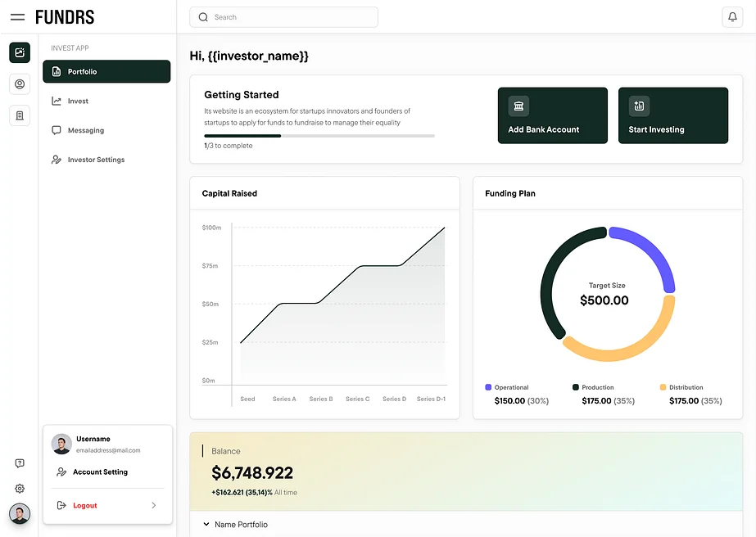Click the notification bell icon
This screenshot has width=756, height=537.
click(x=732, y=17)
